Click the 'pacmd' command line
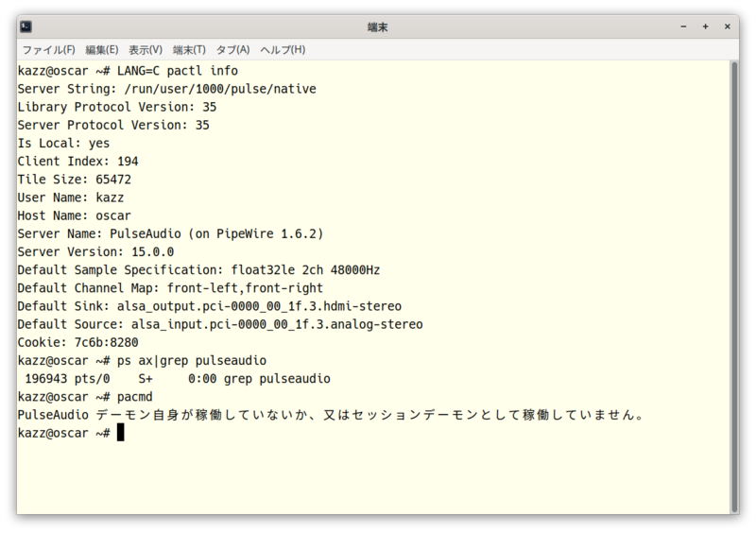 click(x=85, y=397)
